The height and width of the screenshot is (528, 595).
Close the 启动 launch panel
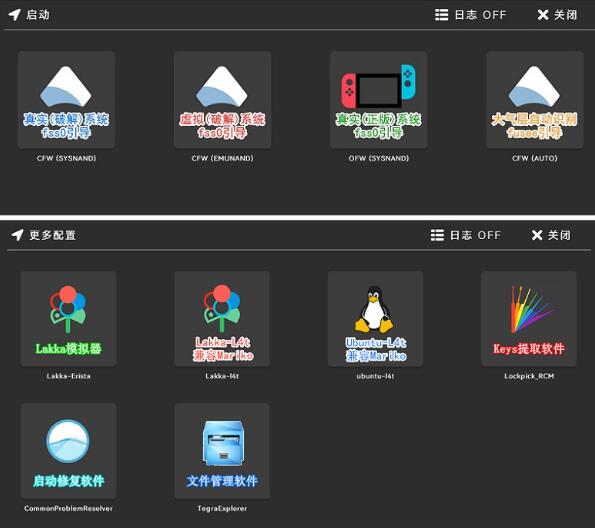click(x=557, y=15)
